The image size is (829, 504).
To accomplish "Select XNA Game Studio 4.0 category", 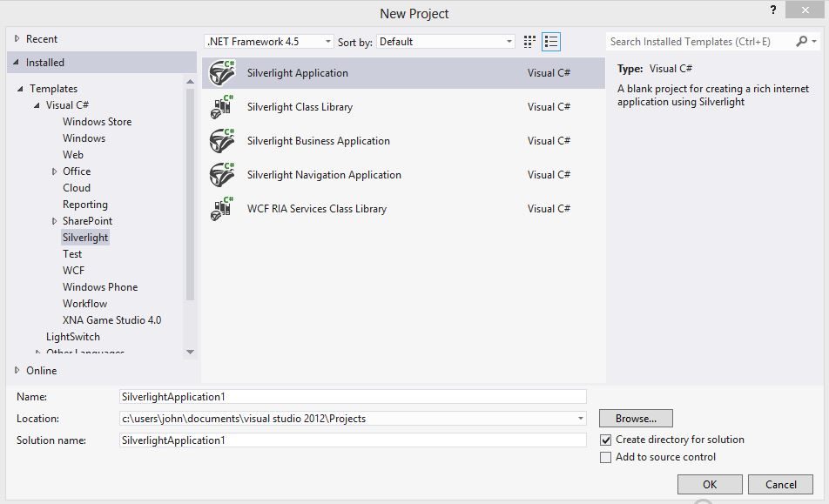I will 111,320.
